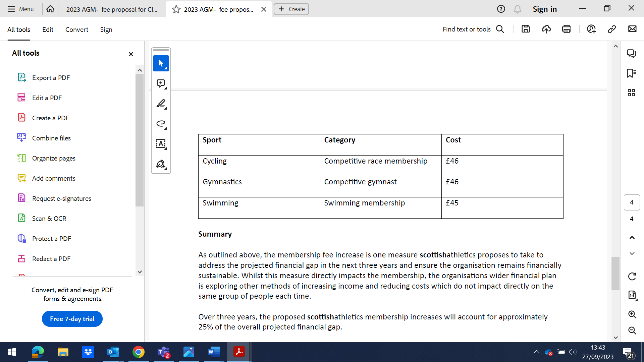Viewport: 644px width, 362px height.
Task: Click tools list scroll down arrow
Action: point(140,272)
